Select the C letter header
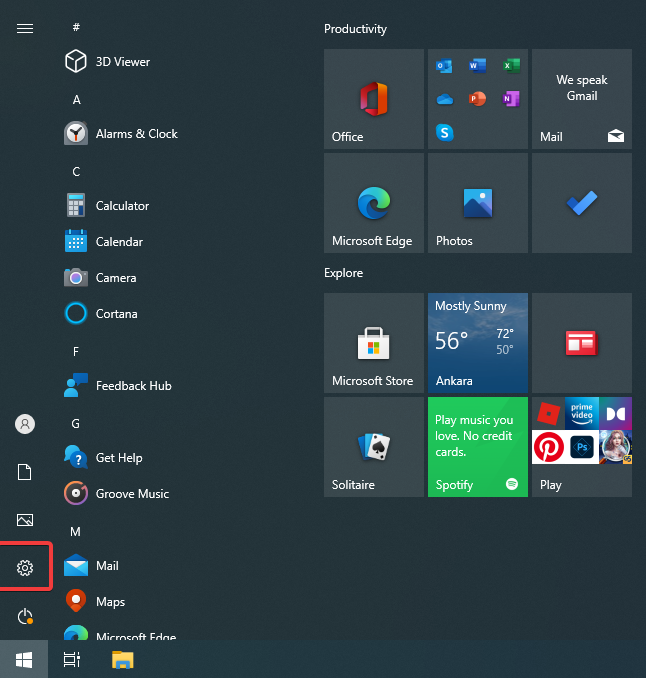Screen dimensions: 646x678 [76, 172]
